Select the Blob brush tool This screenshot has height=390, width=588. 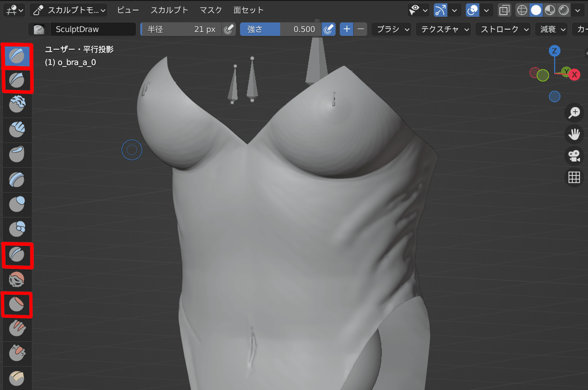pyautogui.click(x=17, y=229)
